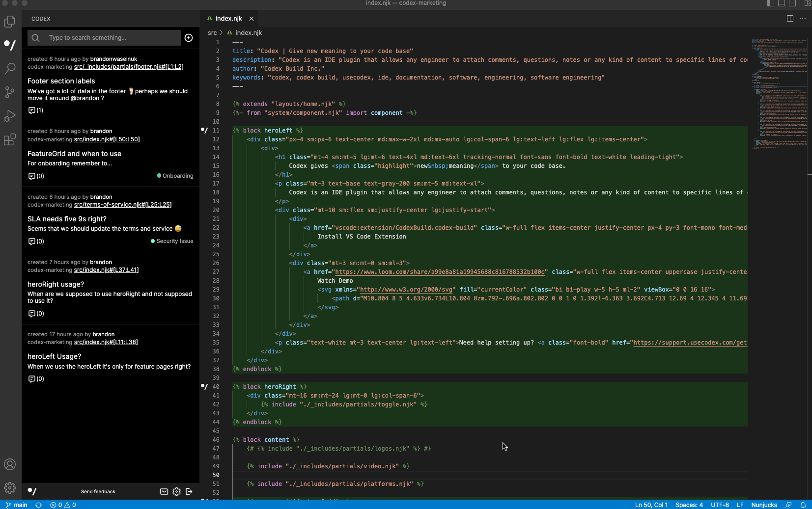
Task: Open comments on Footer section labels note
Action: pos(36,110)
